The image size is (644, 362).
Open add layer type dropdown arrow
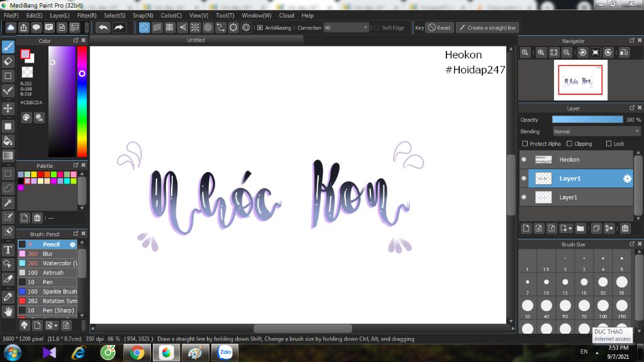tap(570, 229)
